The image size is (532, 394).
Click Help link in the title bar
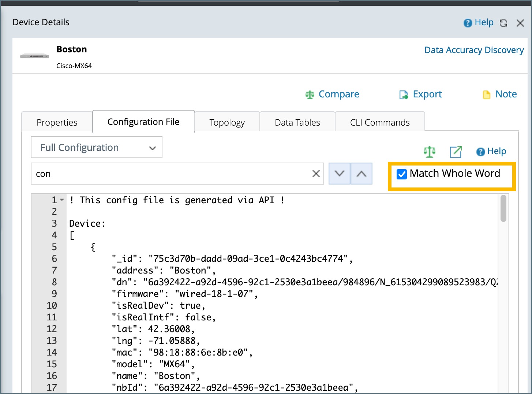[x=479, y=23]
